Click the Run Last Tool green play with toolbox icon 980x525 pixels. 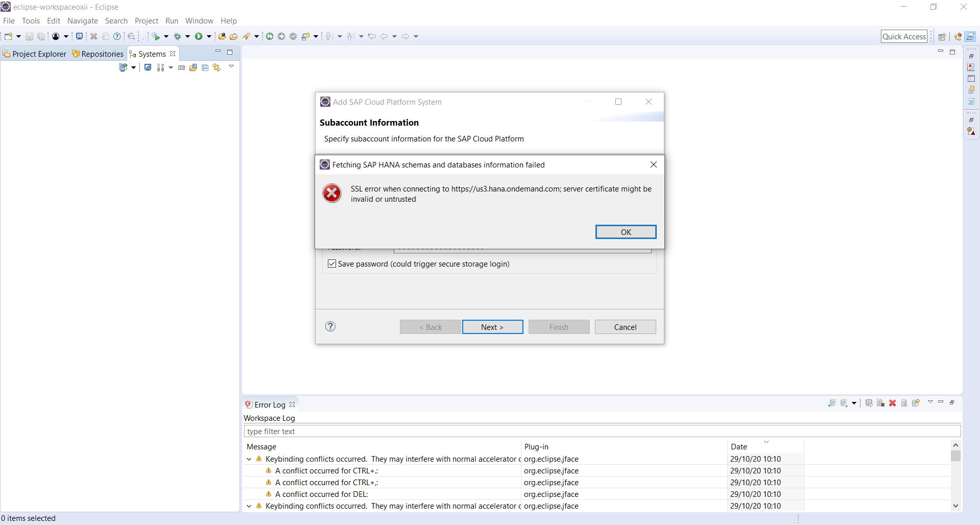(x=156, y=36)
